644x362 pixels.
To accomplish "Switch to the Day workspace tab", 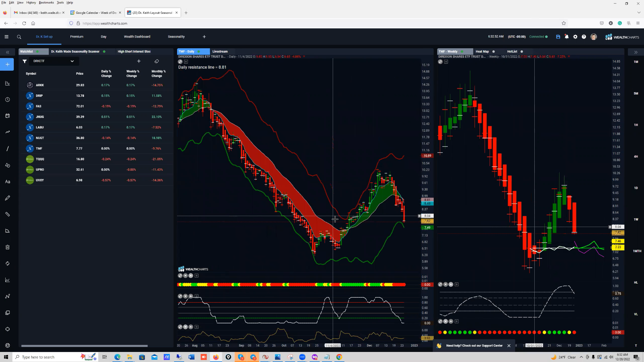I will point(104,37).
